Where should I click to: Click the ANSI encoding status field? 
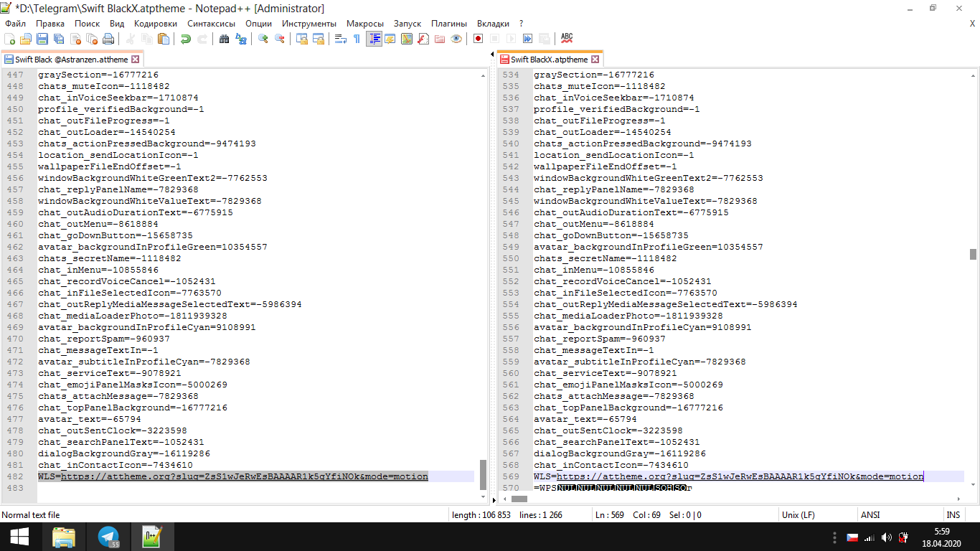click(872, 515)
